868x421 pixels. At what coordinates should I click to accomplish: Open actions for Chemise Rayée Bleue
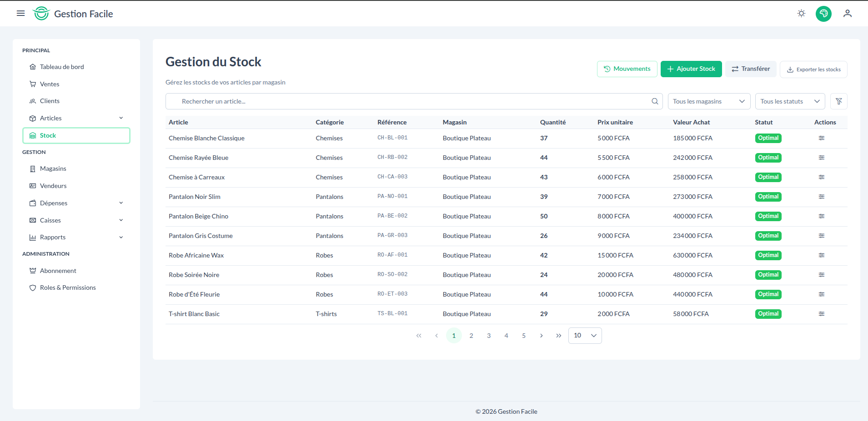point(821,158)
